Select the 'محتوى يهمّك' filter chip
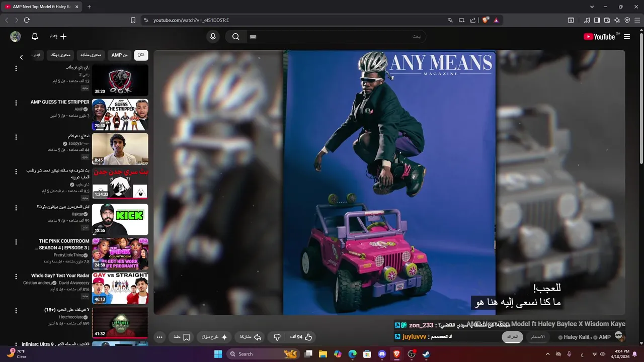 [x=60, y=55]
